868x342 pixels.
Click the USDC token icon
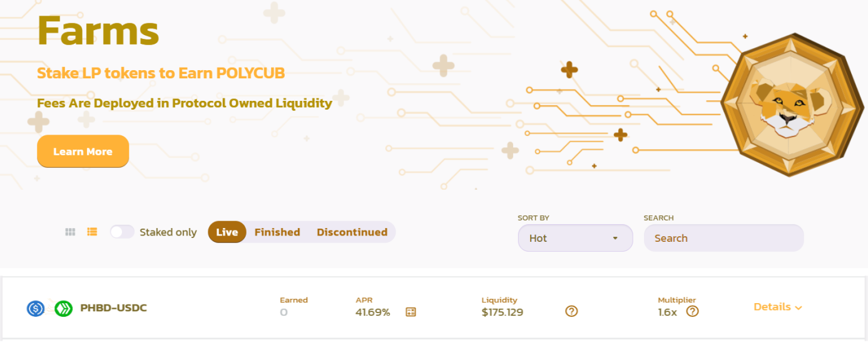36,308
